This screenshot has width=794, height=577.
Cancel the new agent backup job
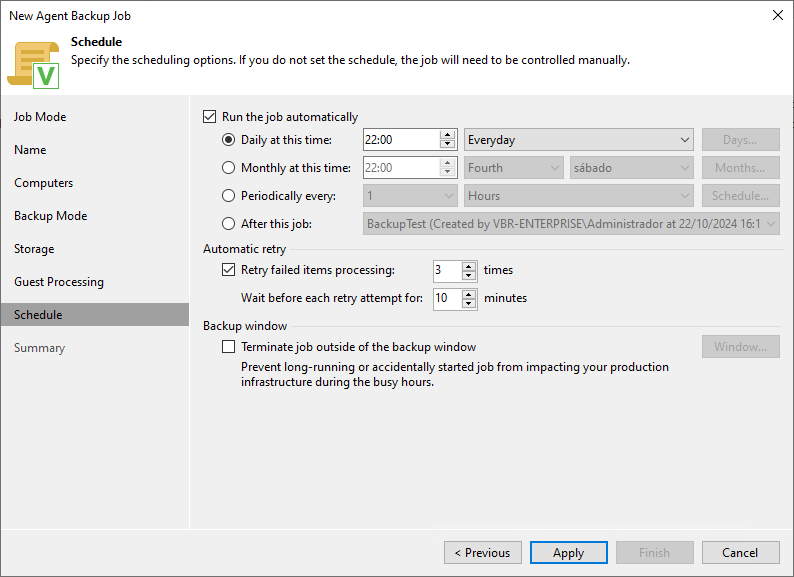point(740,553)
